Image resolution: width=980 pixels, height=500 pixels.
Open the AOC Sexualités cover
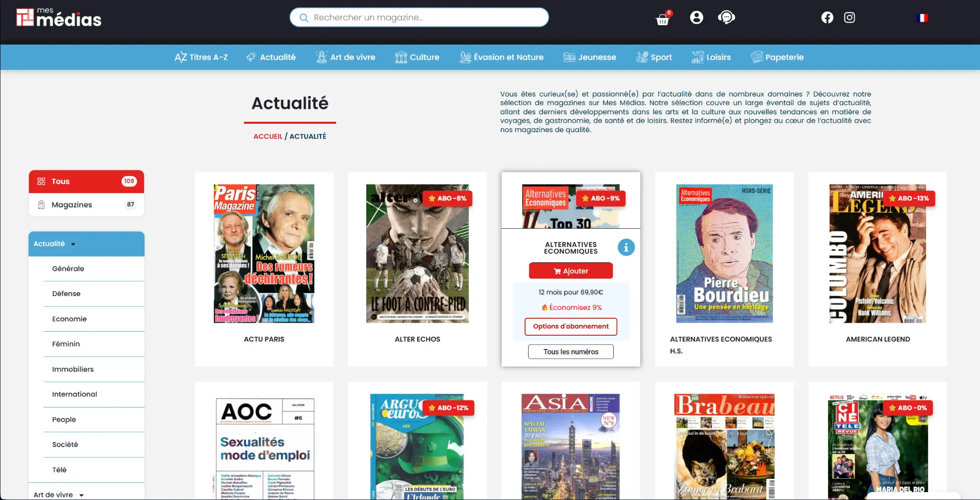point(265,448)
